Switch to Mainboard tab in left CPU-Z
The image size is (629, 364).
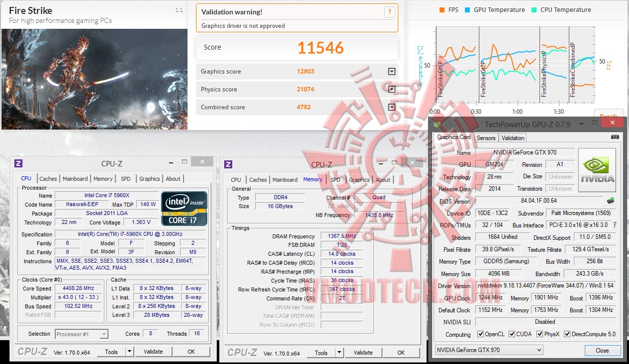(x=75, y=179)
